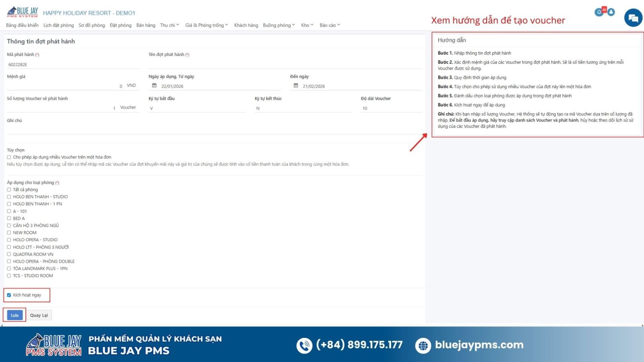Click the phone icon in the footer
The width and height of the screenshot is (644, 362).
[x=304, y=344]
